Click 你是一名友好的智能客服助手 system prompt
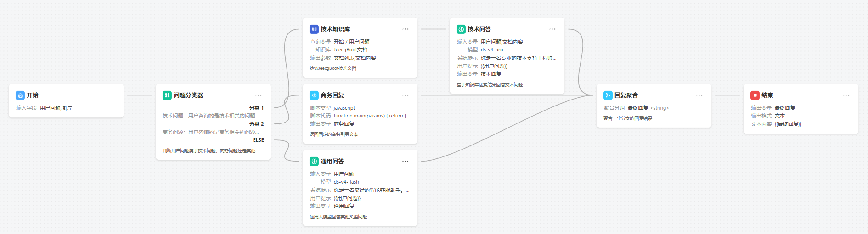This screenshot has height=234, width=868. (x=372, y=190)
